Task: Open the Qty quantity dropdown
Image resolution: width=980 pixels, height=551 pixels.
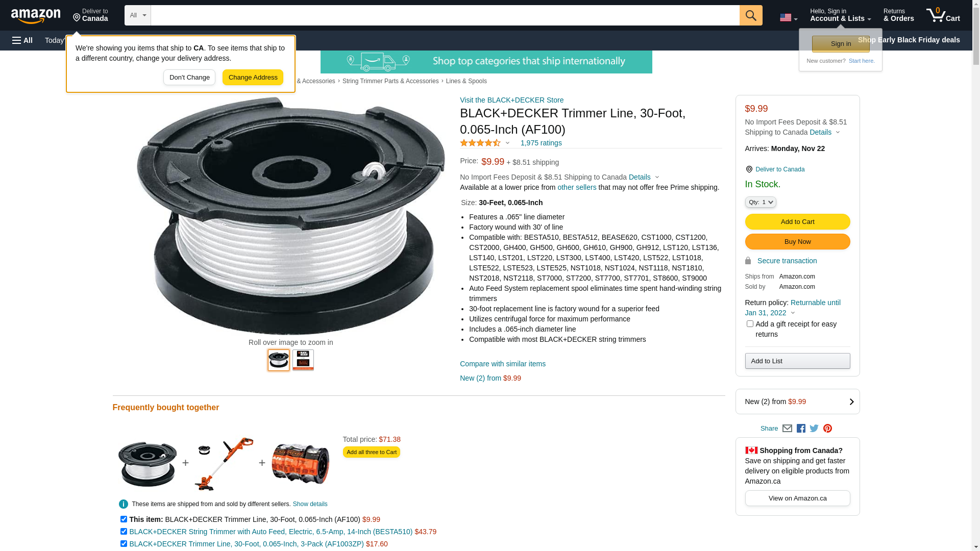Action: [x=761, y=202]
